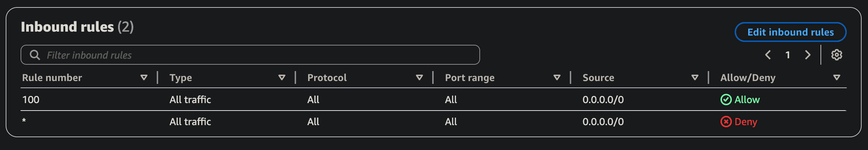Click the Allow/Deny column header label

748,77
